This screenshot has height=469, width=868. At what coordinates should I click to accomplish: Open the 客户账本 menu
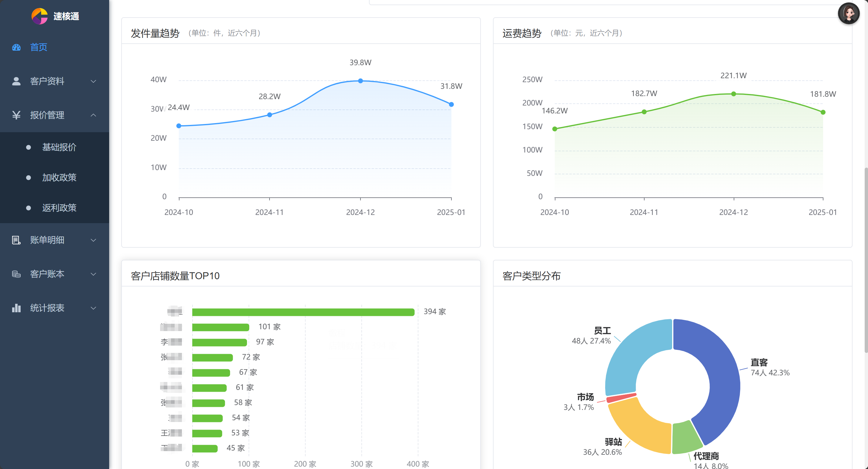[55, 274]
